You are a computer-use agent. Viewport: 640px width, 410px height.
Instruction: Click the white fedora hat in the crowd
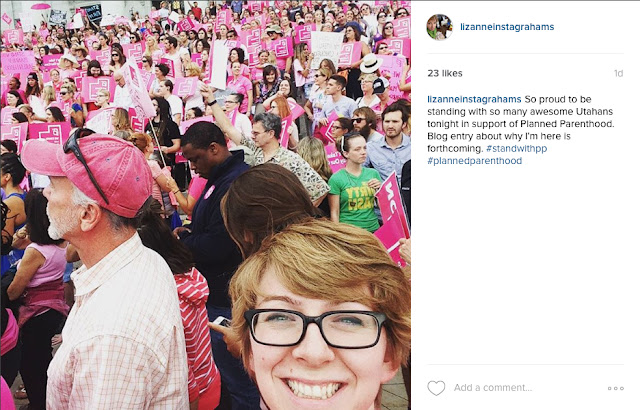click(x=371, y=64)
